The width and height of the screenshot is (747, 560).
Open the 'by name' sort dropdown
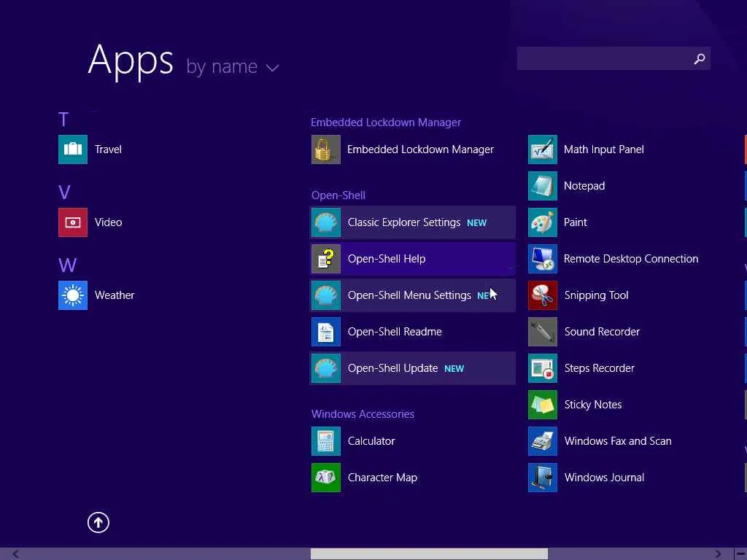233,66
